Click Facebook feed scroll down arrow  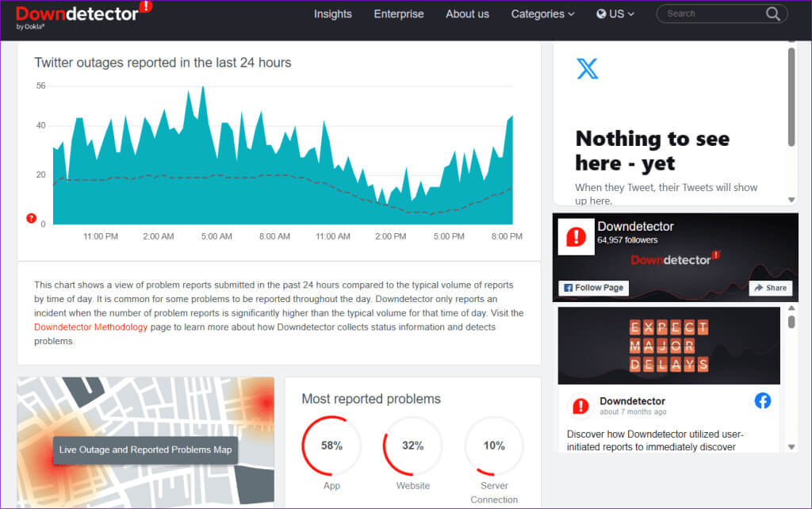point(791,447)
